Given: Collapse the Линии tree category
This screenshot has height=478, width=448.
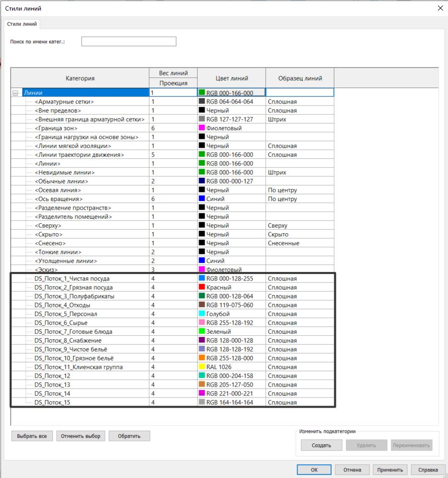Looking at the screenshot, I should click(16, 93).
